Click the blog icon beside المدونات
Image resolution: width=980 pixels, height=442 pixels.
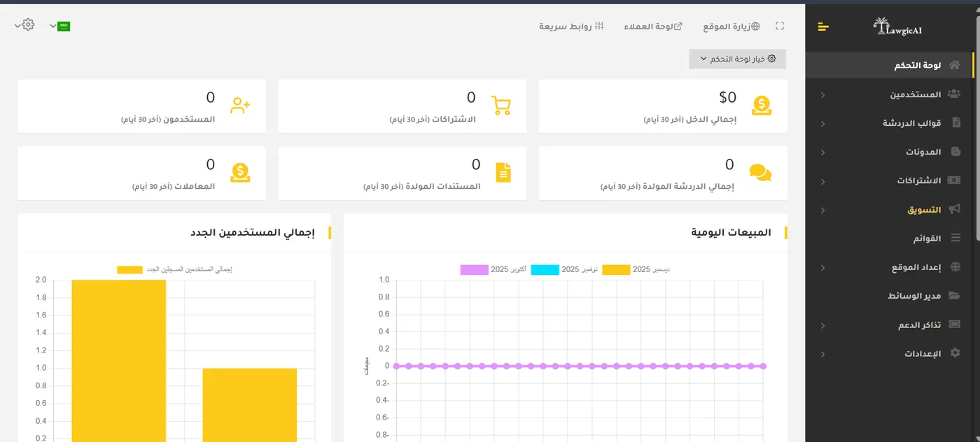(x=955, y=152)
